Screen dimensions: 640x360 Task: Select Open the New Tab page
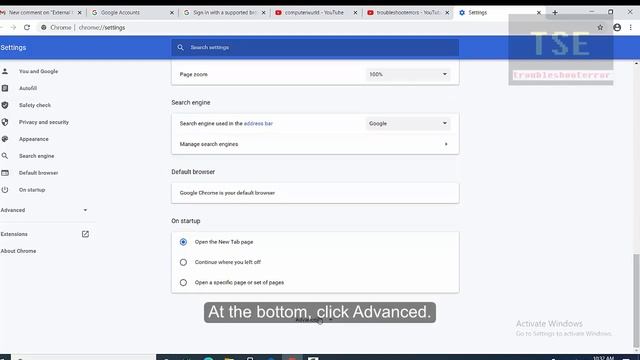coord(183,242)
